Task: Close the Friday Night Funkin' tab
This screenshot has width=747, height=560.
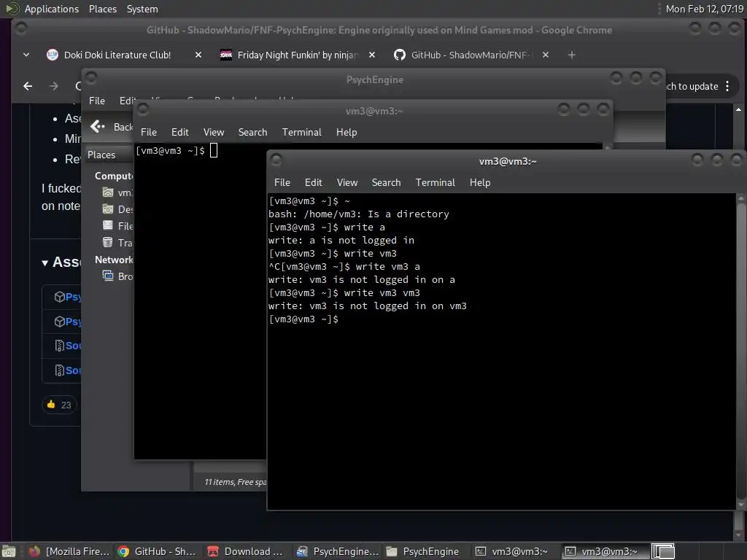Action: pyautogui.click(x=372, y=55)
